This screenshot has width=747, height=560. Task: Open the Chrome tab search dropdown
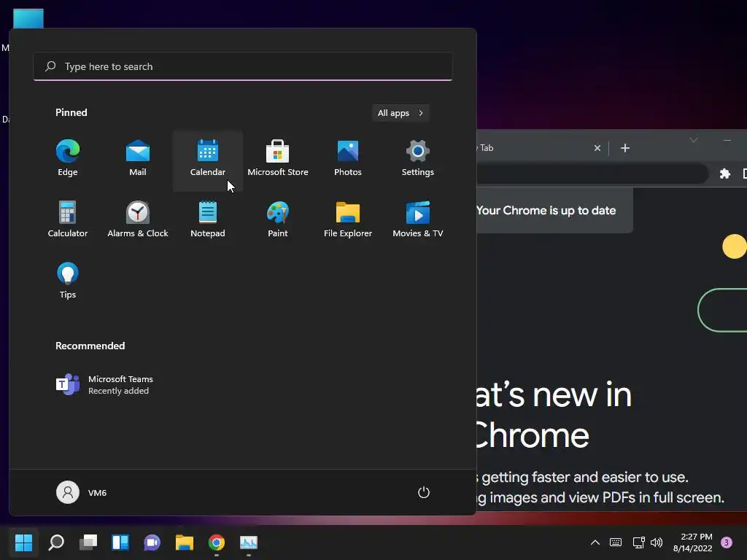click(694, 140)
